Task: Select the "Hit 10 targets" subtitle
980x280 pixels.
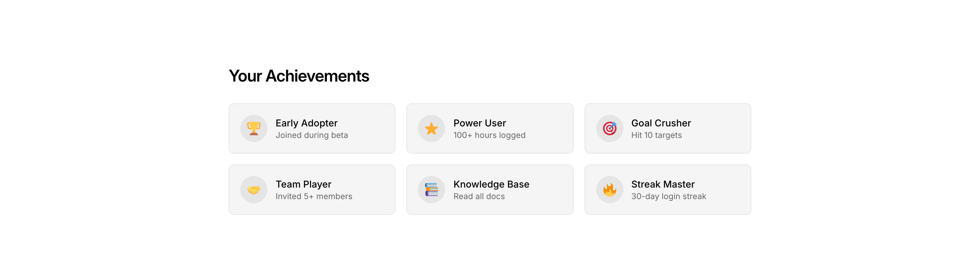Action: [x=656, y=135]
